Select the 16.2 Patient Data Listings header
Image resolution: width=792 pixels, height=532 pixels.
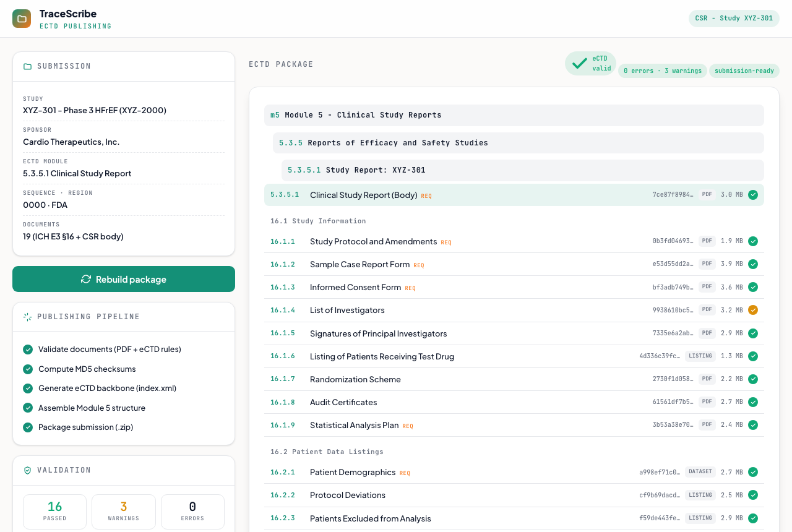pyautogui.click(x=327, y=452)
